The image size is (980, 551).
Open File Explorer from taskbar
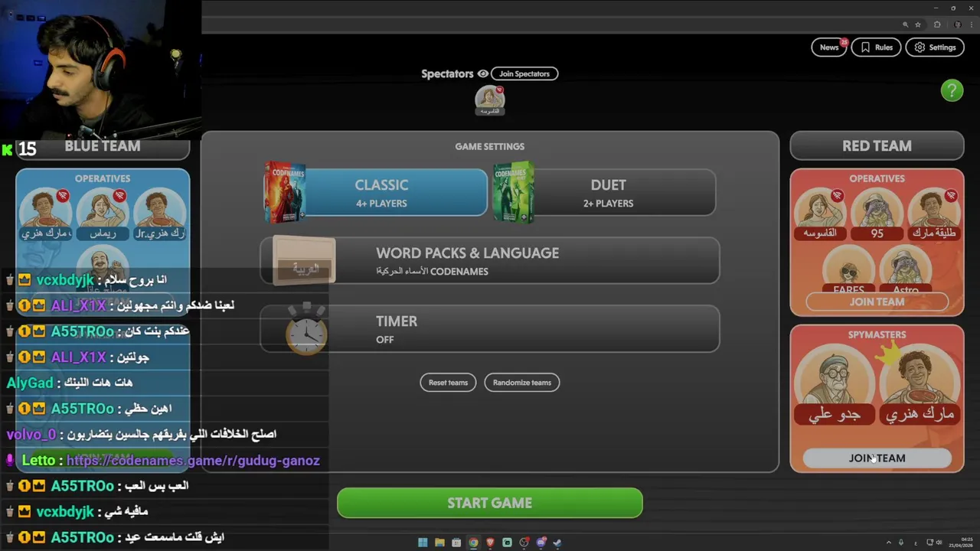[439, 543]
